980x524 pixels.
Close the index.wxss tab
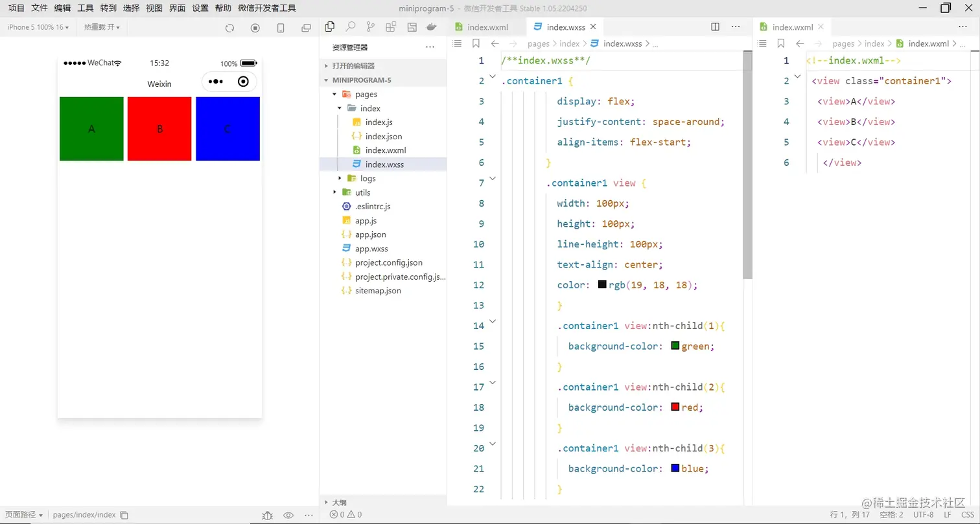[593, 27]
